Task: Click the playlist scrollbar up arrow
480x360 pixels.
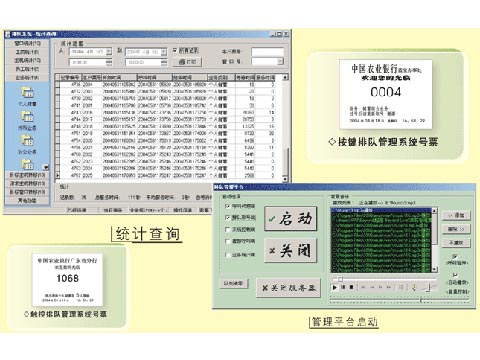Action: (x=434, y=211)
